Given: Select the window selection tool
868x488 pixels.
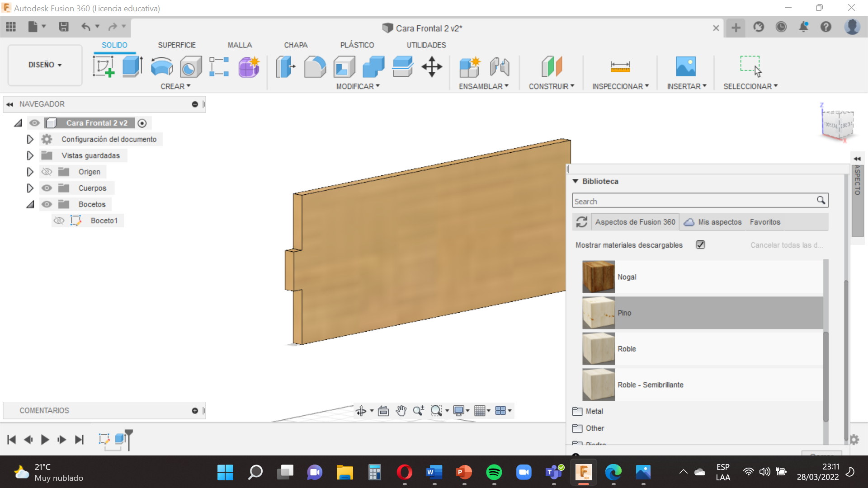Looking at the screenshot, I should (750, 66).
